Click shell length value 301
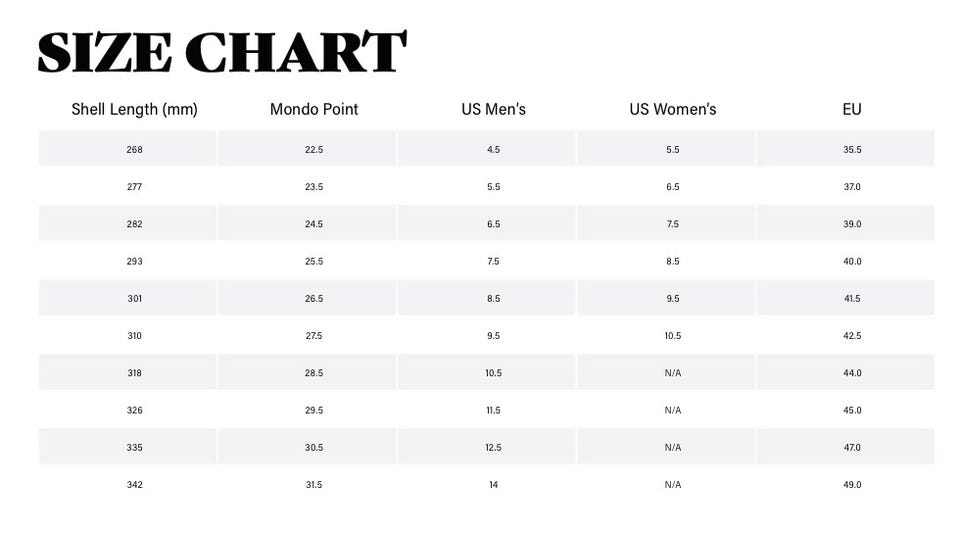 (x=134, y=299)
